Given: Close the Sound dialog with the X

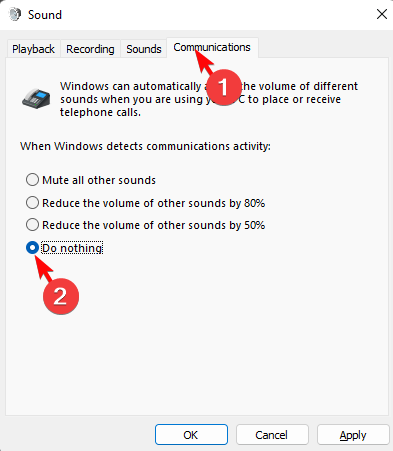Looking at the screenshot, I should pyautogui.click(x=381, y=14).
